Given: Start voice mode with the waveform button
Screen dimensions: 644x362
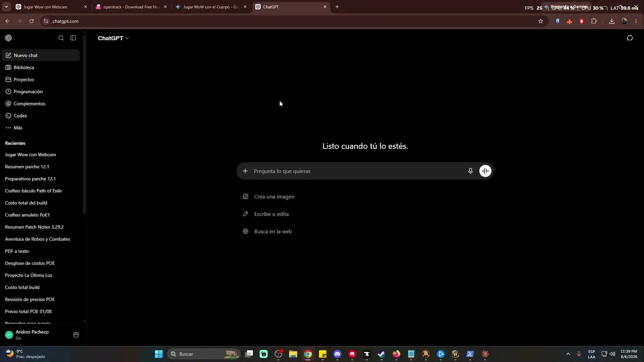Looking at the screenshot, I should click(485, 171).
